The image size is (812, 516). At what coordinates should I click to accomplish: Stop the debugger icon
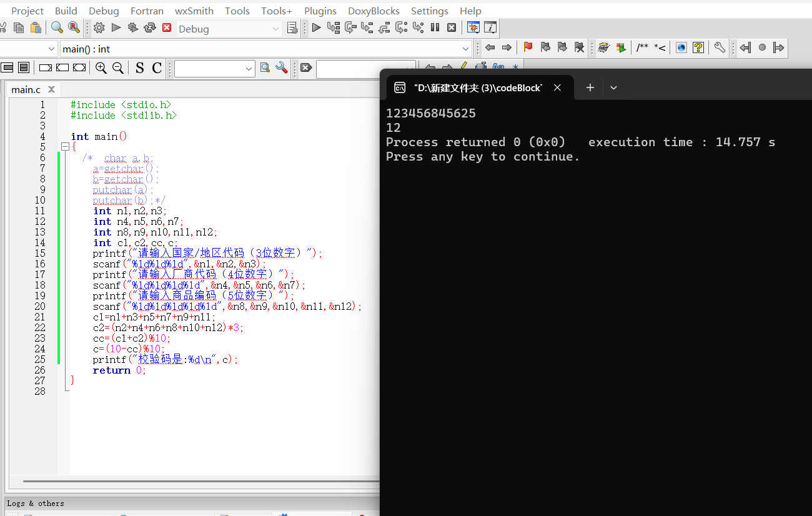(x=452, y=27)
